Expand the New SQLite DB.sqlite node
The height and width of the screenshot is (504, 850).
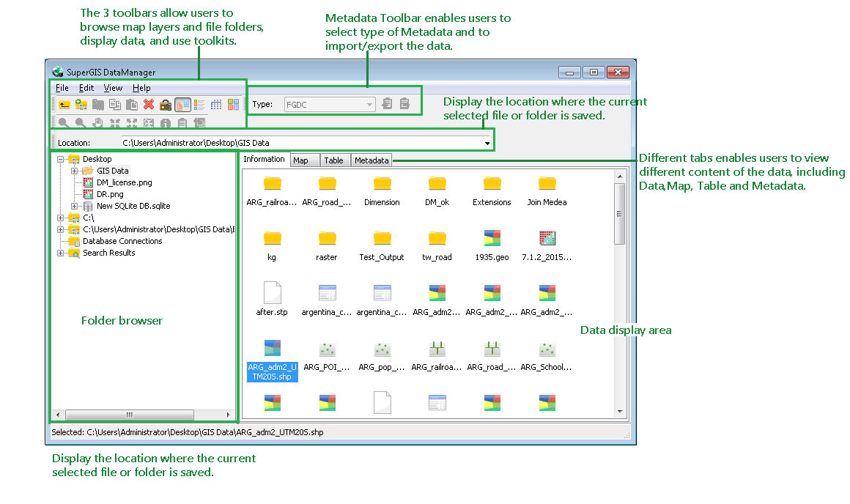coord(74,207)
